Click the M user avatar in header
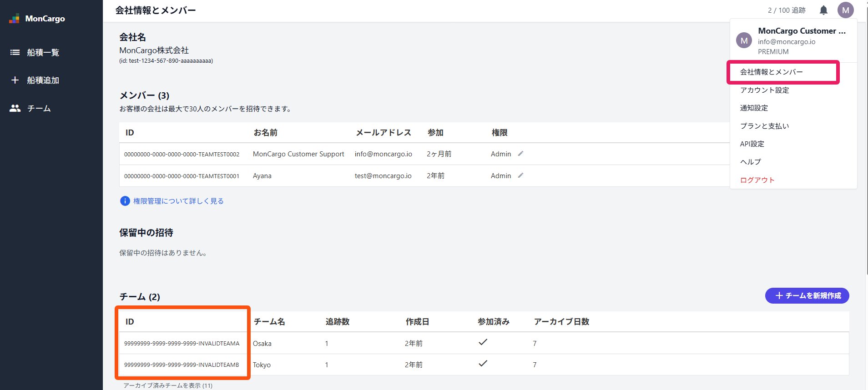Screen dimensions: 868x390 845,10
